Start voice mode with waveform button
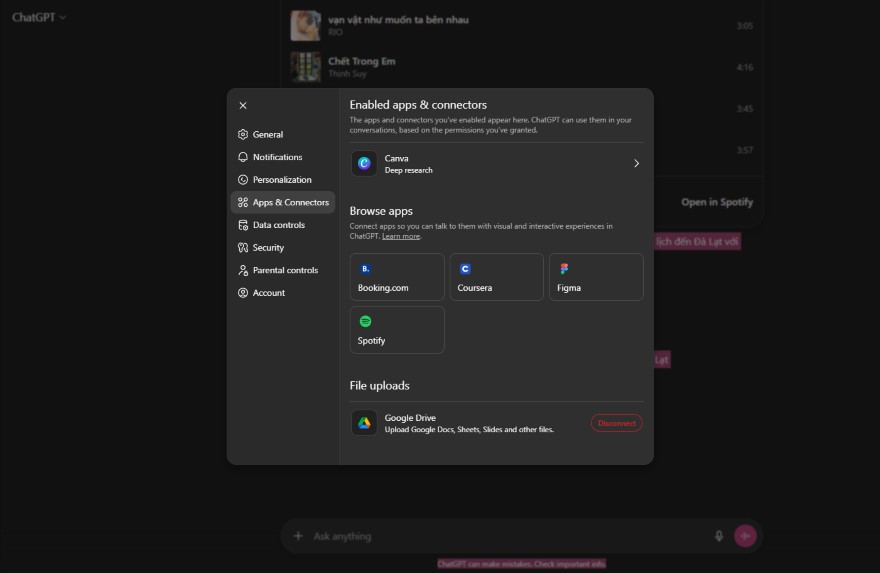 pos(745,536)
